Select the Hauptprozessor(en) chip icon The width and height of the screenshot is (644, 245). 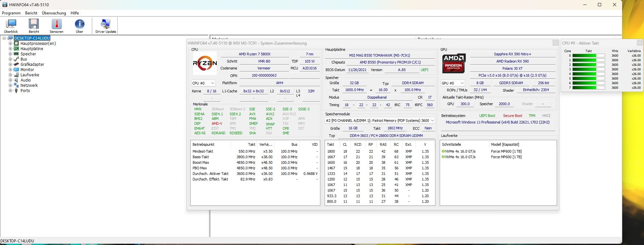point(16,43)
